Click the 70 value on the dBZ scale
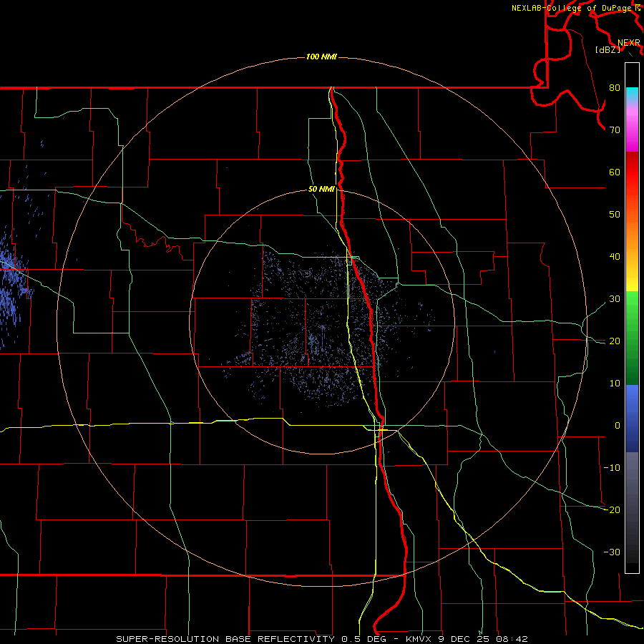 (x=615, y=130)
